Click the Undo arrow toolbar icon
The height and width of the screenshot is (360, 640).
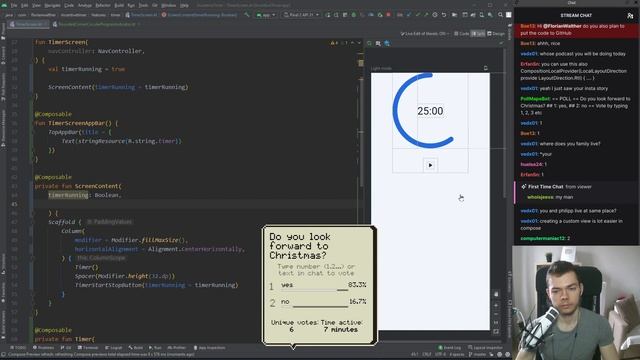coord(444,15)
